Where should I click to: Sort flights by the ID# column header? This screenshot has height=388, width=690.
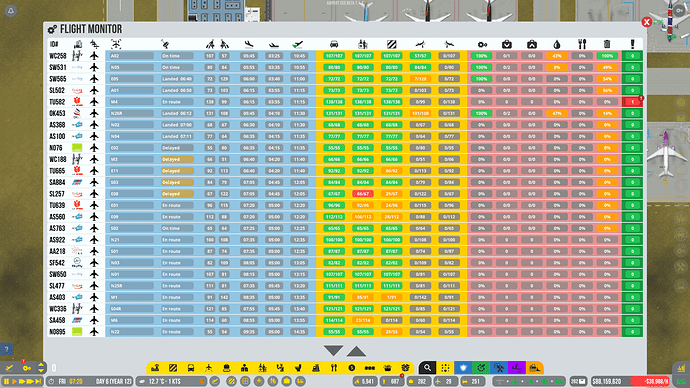[54, 44]
